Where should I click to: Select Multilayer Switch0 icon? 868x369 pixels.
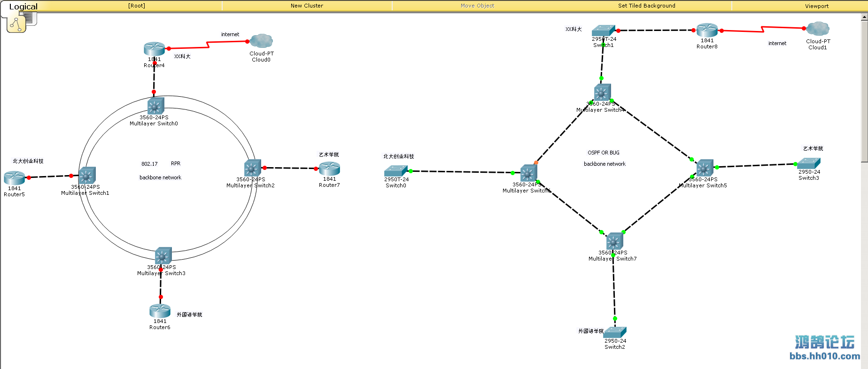(x=155, y=106)
